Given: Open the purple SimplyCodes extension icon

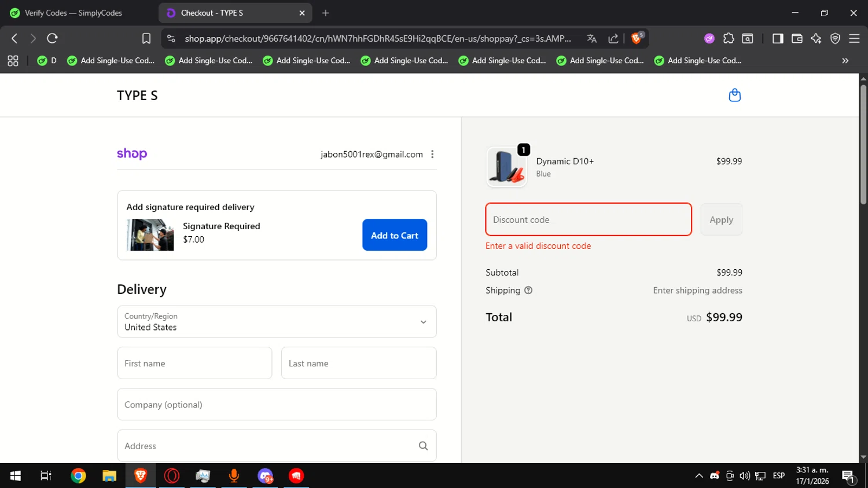Looking at the screenshot, I should click(709, 38).
